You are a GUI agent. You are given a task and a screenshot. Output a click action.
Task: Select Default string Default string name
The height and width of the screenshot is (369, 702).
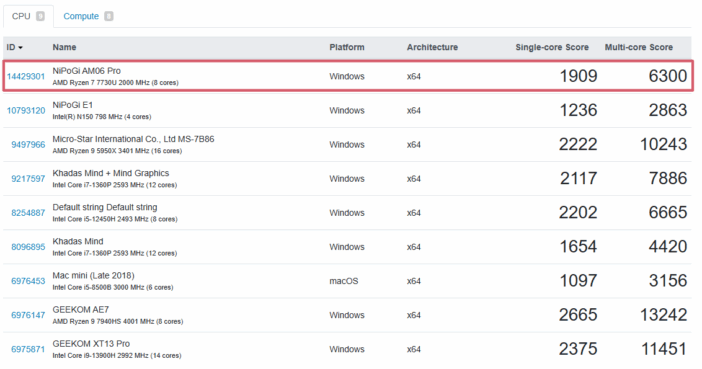point(105,207)
